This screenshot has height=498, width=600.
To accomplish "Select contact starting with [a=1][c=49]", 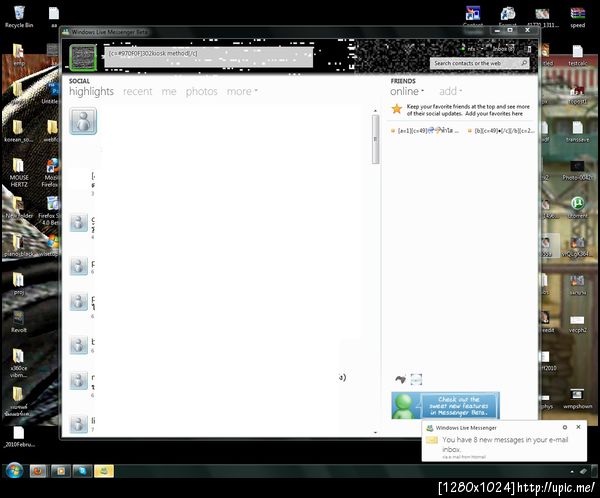I will [424, 131].
